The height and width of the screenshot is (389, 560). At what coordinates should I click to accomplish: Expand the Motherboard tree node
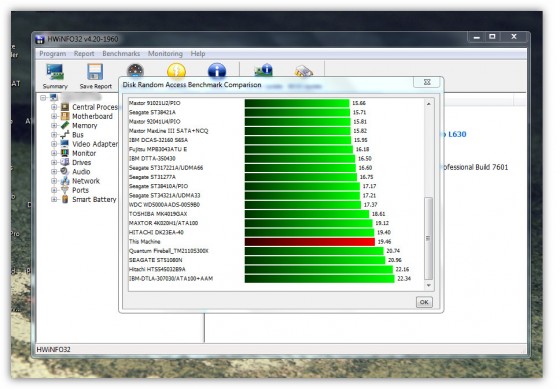(54, 116)
